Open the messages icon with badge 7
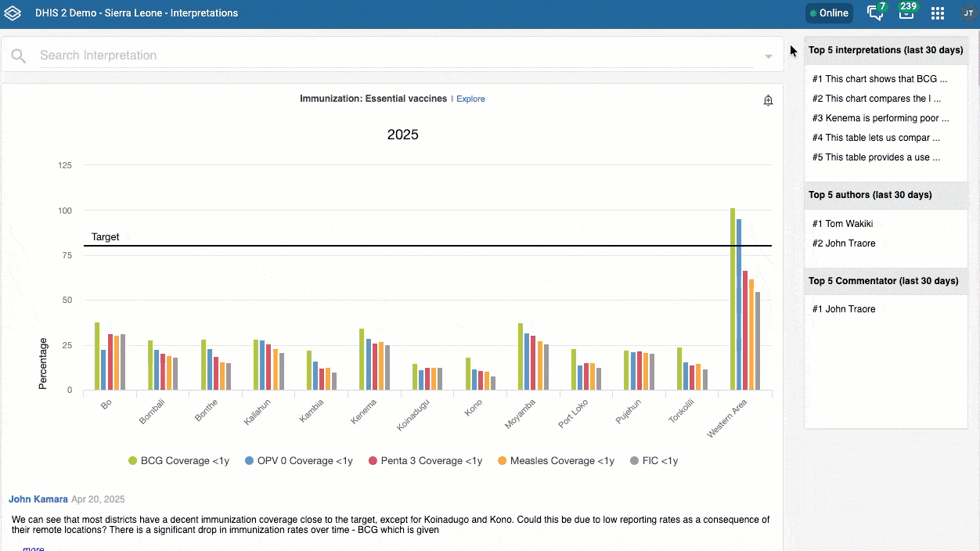The width and height of the screenshot is (980, 551). pyautogui.click(x=876, y=12)
